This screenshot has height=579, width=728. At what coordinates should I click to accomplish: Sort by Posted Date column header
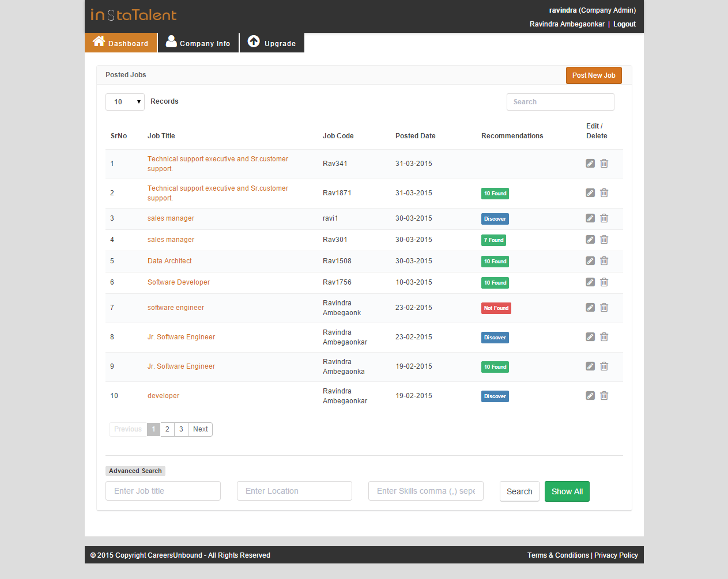tap(416, 136)
